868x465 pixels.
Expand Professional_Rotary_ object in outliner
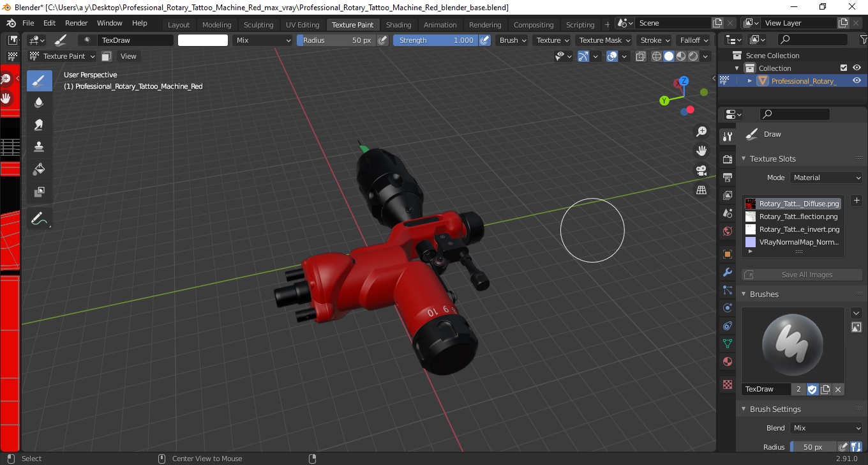click(x=750, y=80)
